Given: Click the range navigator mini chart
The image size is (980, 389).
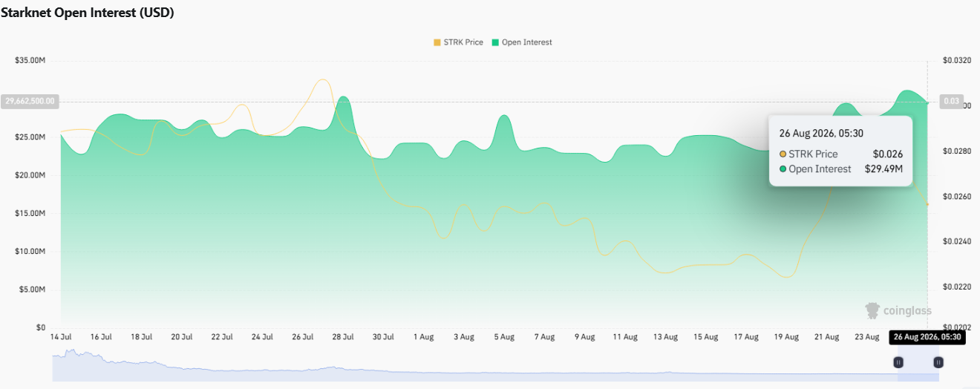Looking at the screenshot, I should click(495, 365).
